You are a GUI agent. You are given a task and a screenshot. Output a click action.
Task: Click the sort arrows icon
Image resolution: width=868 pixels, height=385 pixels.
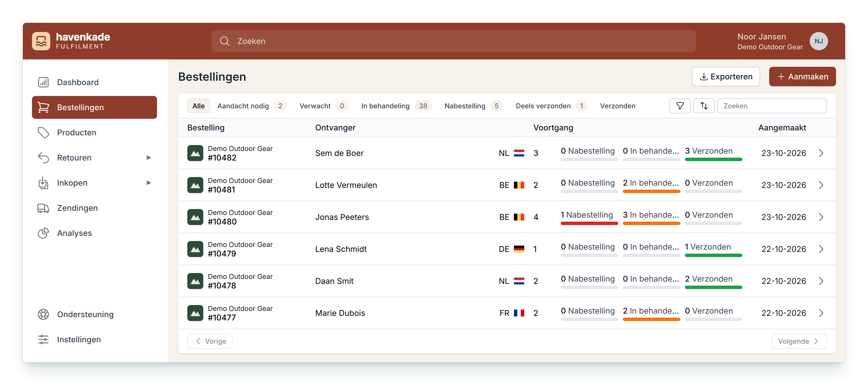tap(704, 106)
